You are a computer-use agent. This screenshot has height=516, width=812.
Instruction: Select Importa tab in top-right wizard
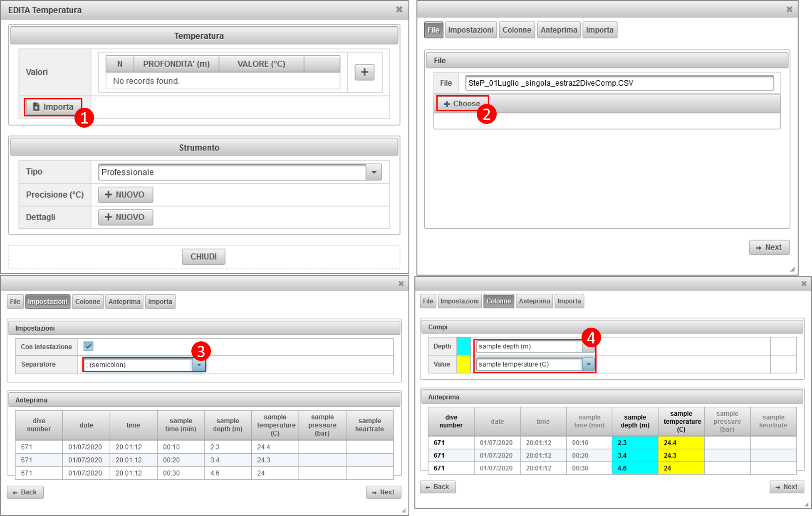coord(599,30)
